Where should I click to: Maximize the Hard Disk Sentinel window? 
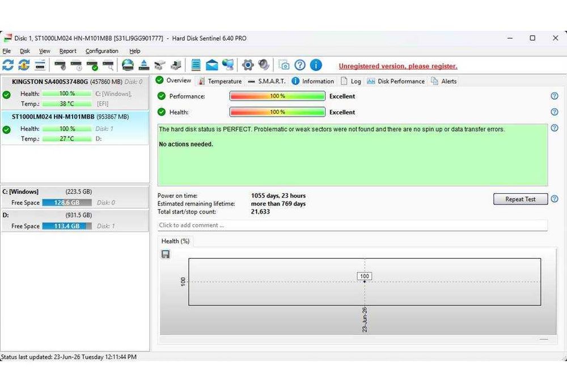point(532,38)
